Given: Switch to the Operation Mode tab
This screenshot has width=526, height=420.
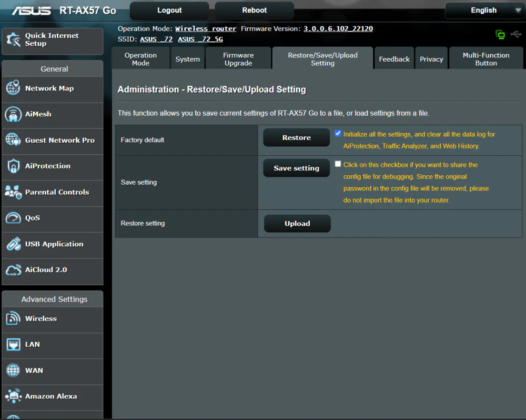Looking at the screenshot, I should [140, 59].
